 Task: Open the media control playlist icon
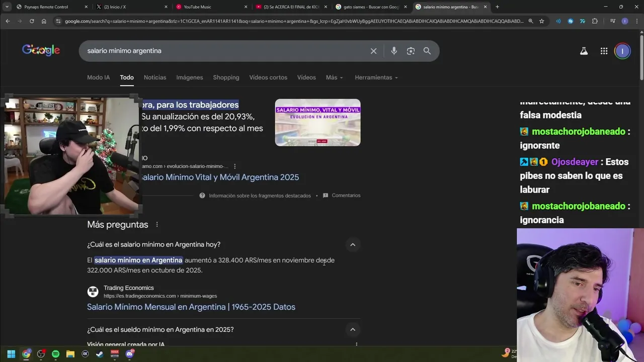[x=612, y=21]
